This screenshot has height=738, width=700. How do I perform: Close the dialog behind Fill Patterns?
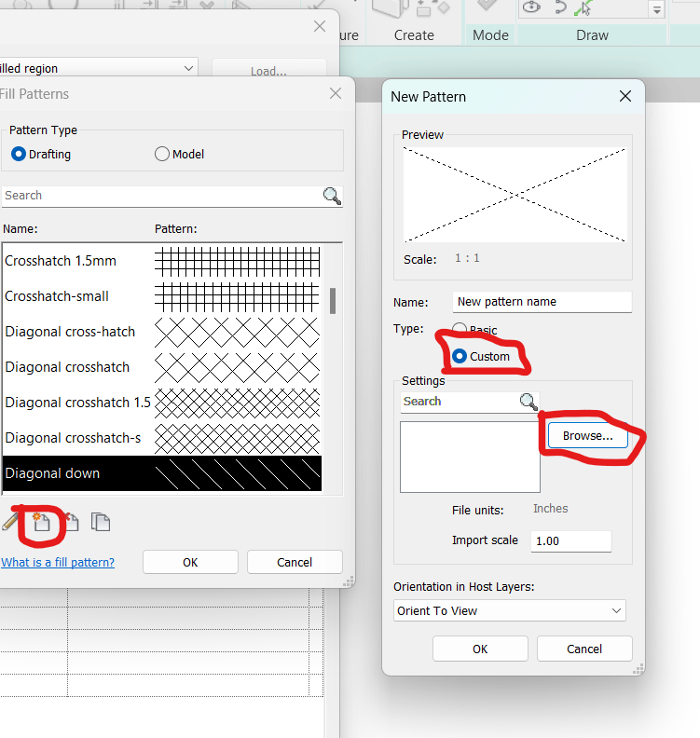coord(320,26)
